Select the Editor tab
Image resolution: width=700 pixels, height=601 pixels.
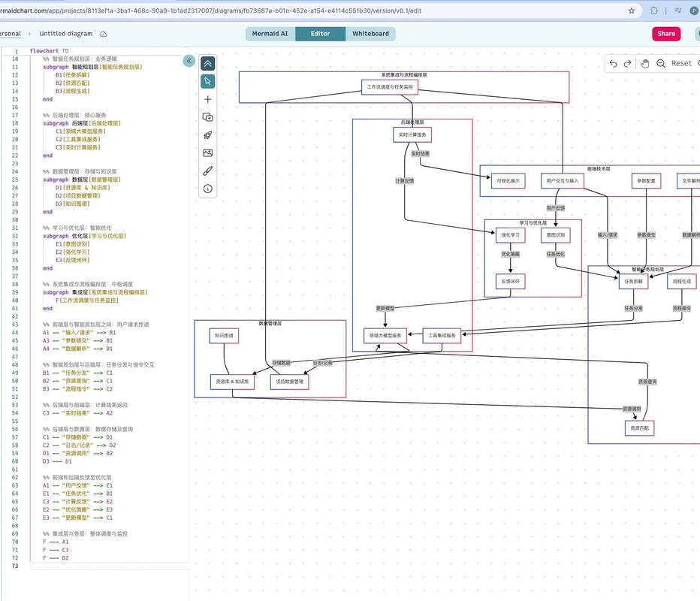pyautogui.click(x=320, y=34)
